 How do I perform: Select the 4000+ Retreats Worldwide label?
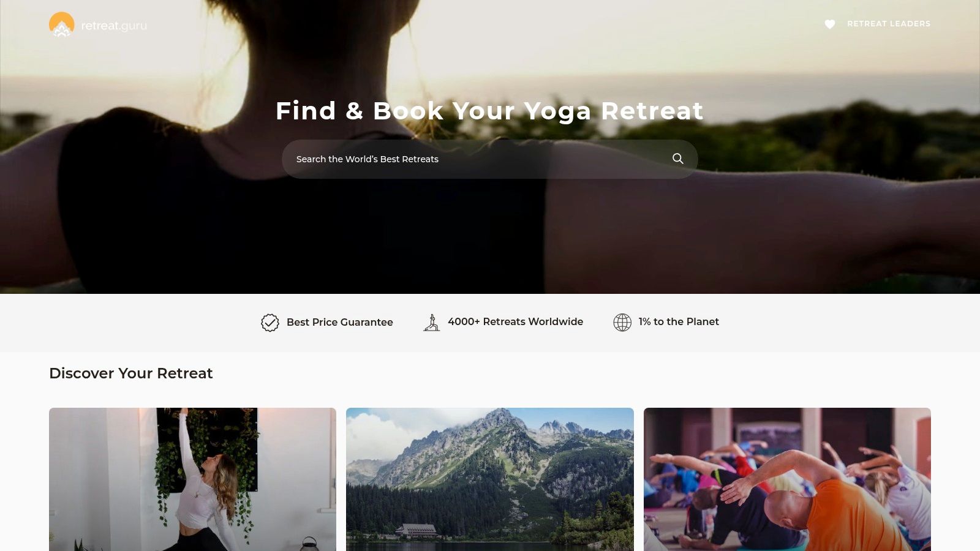515,321
